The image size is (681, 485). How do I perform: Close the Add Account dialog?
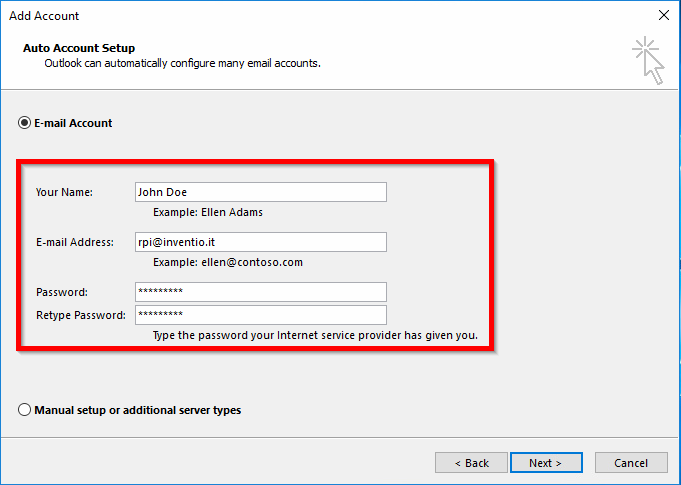(663, 15)
